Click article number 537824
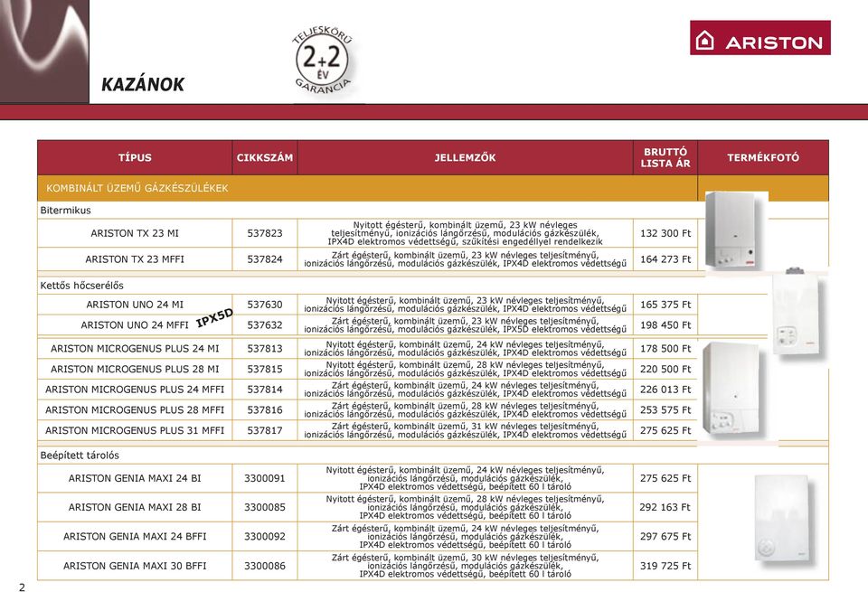868x592 pixels. (265, 258)
